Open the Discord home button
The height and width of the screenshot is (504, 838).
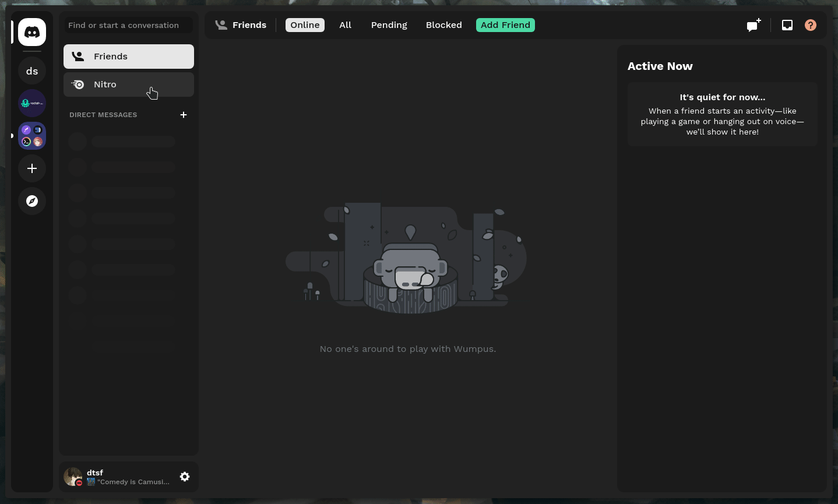32,32
